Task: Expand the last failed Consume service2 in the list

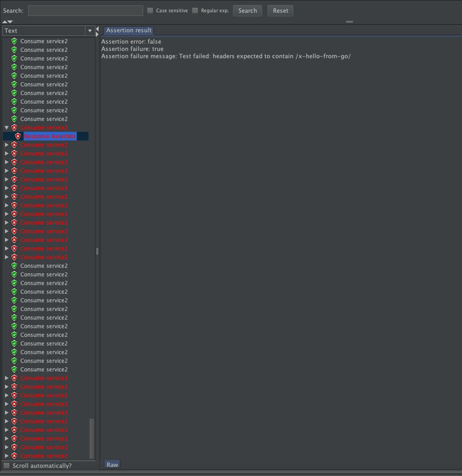Action: (x=6, y=456)
